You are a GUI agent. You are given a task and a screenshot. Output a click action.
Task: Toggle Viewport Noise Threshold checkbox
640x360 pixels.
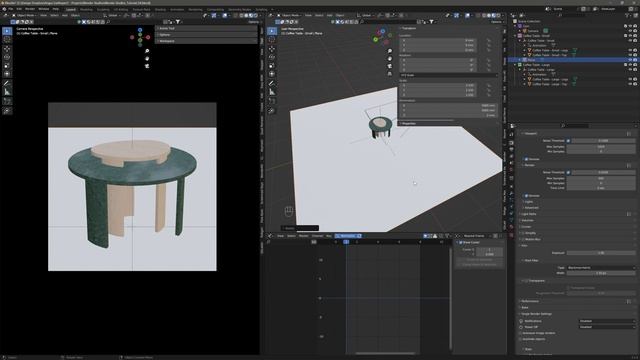[568, 141]
